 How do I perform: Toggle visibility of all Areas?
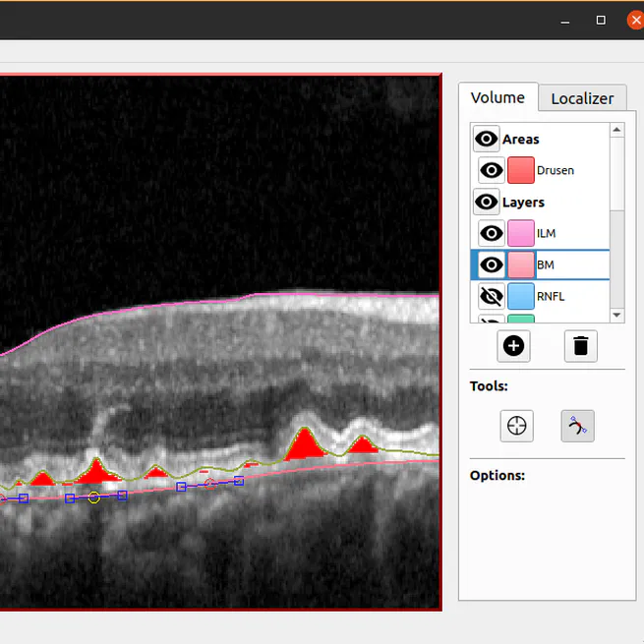click(486, 139)
